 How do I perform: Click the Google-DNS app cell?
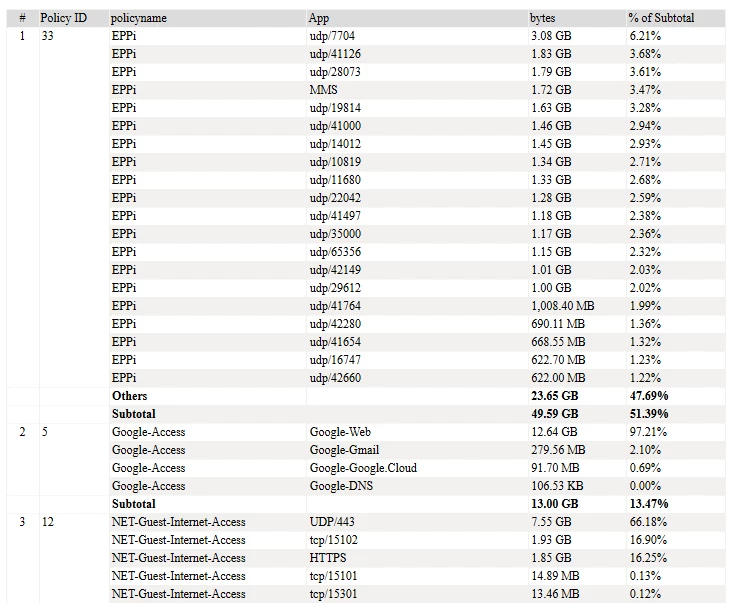341,486
